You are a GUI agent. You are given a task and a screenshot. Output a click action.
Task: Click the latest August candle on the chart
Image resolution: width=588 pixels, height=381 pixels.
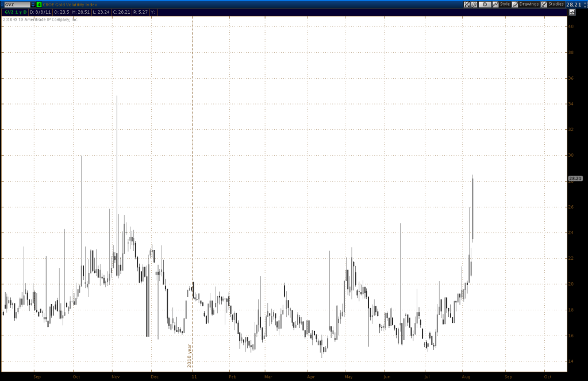tap(472, 208)
